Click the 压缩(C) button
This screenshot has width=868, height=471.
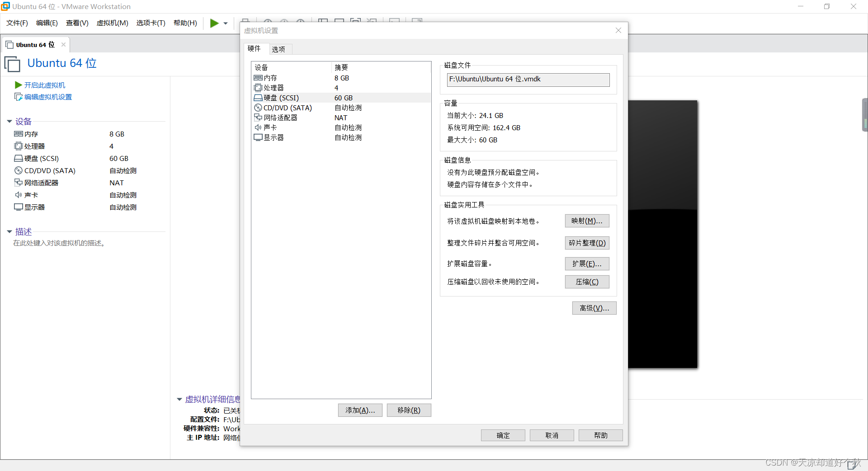pyautogui.click(x=587, y=282)
